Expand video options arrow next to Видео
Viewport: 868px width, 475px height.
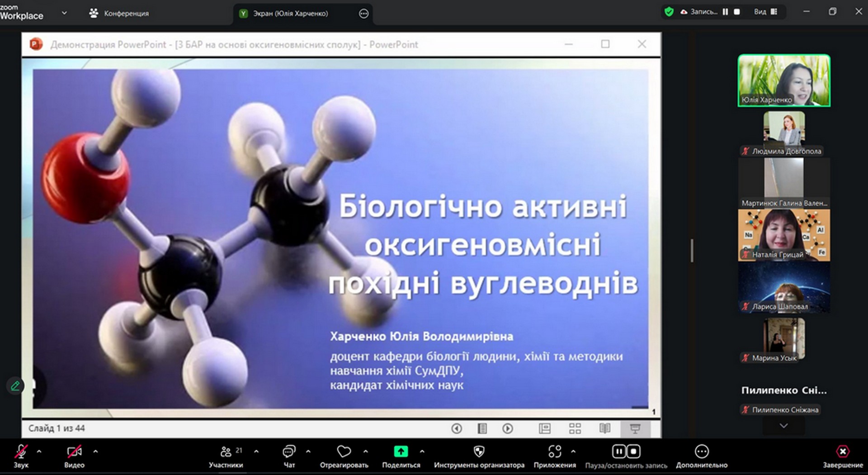click(x=95, y=451)
